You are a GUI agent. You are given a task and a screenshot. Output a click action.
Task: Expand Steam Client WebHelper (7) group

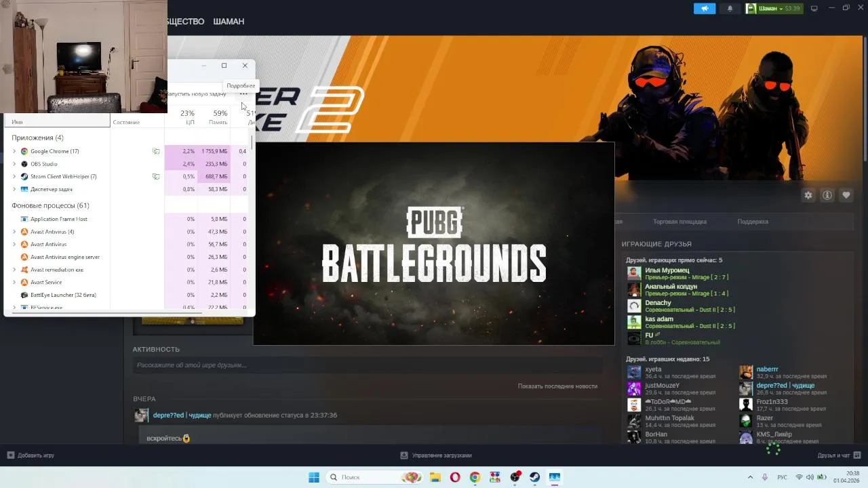click(x=14, y=176)
